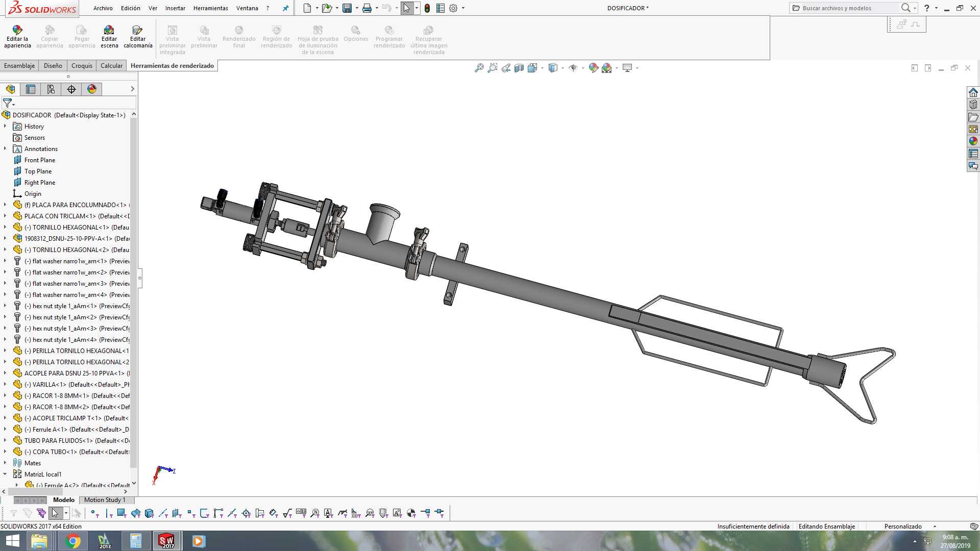Click the Rebuild traffic light icon
The height and width of the screenshot is (551, 980).
(427, 8)
